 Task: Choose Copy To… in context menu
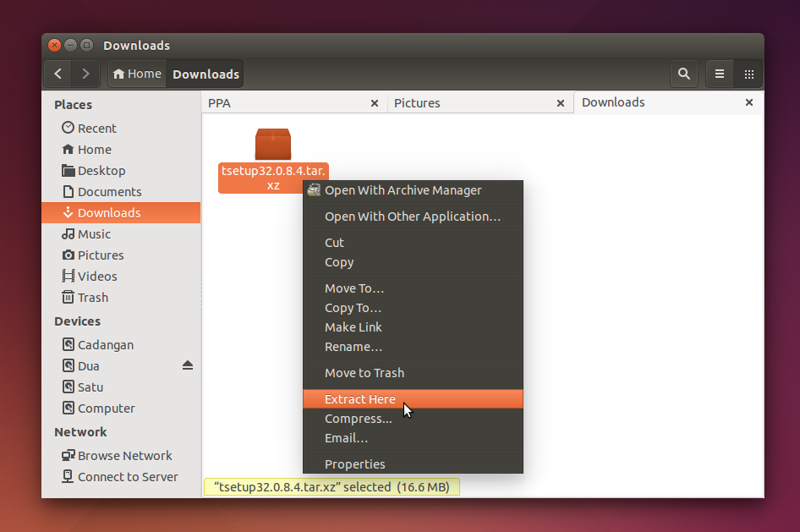click(x=413, y=308)
